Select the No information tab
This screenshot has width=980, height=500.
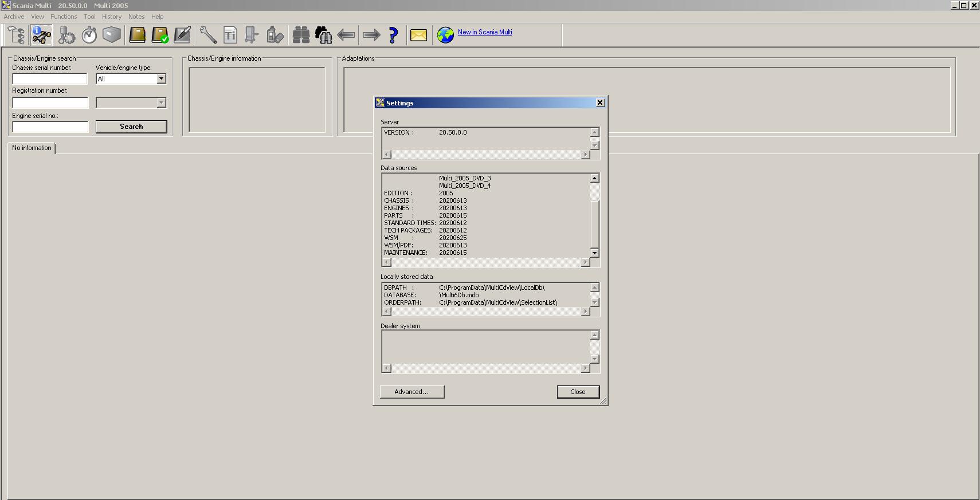coord(32,148)
